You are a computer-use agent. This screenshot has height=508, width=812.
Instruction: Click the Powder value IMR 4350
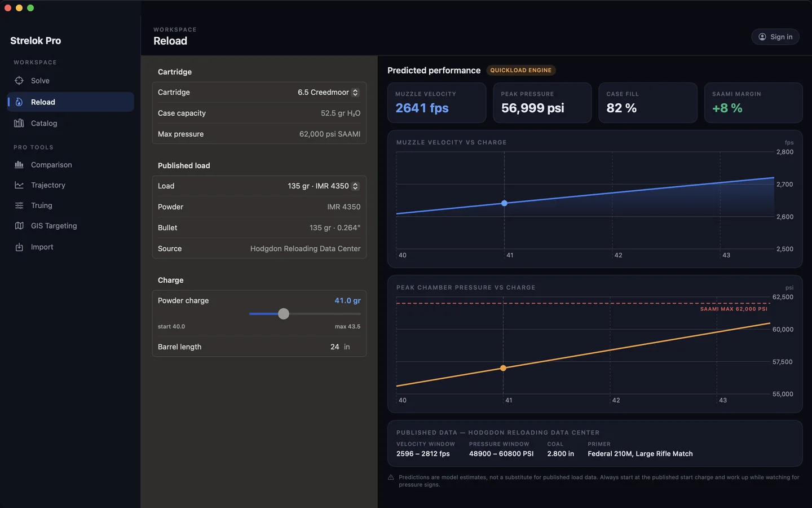[x=344, y=207]
